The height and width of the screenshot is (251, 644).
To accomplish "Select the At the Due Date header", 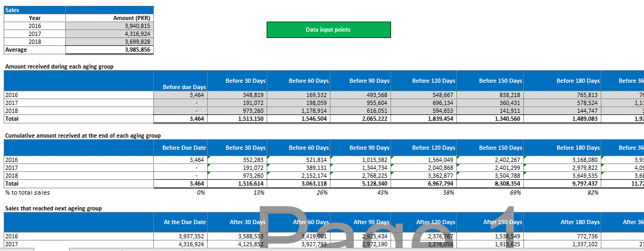I will [180, 222].
